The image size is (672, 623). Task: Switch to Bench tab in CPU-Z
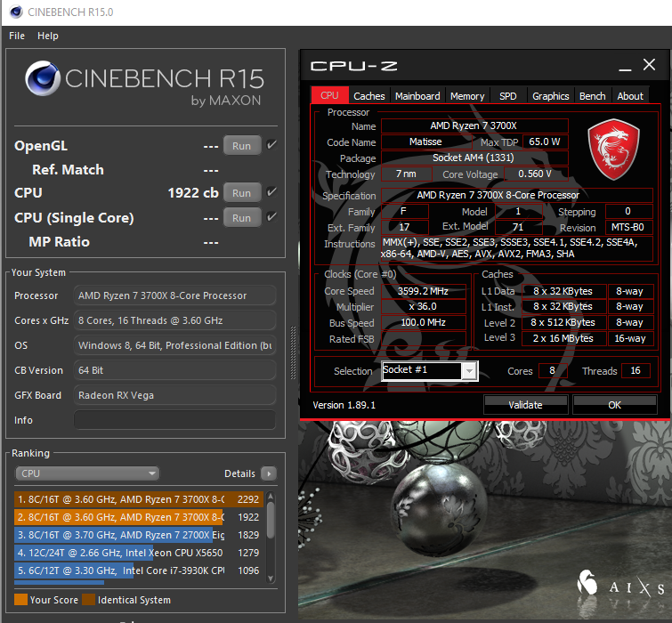592,96
